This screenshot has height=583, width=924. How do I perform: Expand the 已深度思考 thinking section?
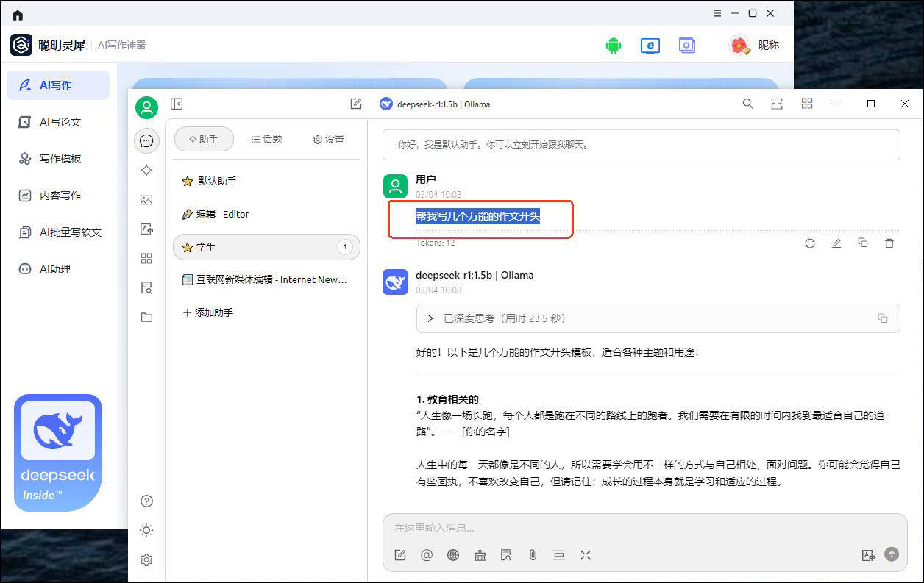658,318
